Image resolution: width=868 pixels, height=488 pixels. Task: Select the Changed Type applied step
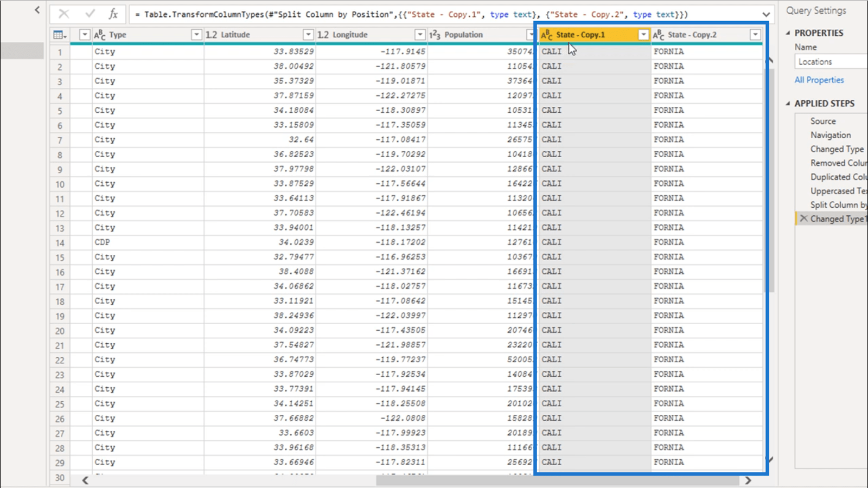tap(837, 149)
